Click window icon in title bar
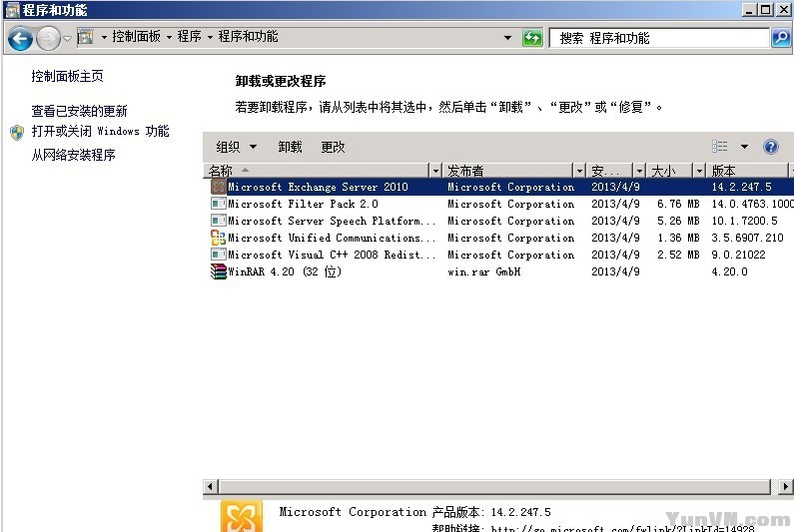Viewport: 794px width, 532px height. 12,10
